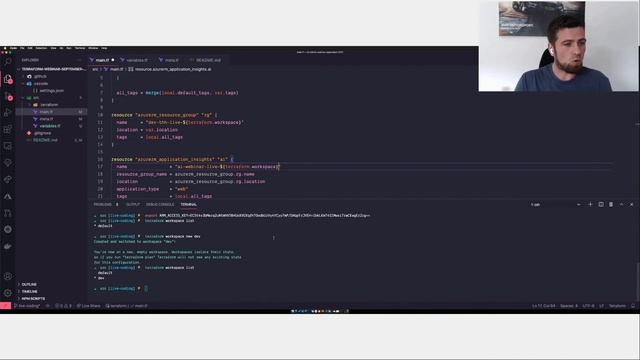The height and width of the screenshot is (360, 640).
Task: Expand the TIMELINE section
Action: click(29, 291)
